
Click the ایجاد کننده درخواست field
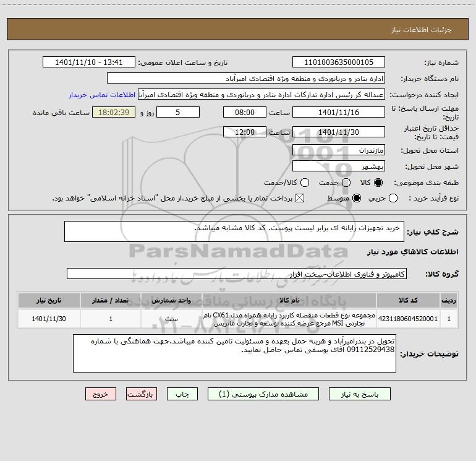coord(261,95)
